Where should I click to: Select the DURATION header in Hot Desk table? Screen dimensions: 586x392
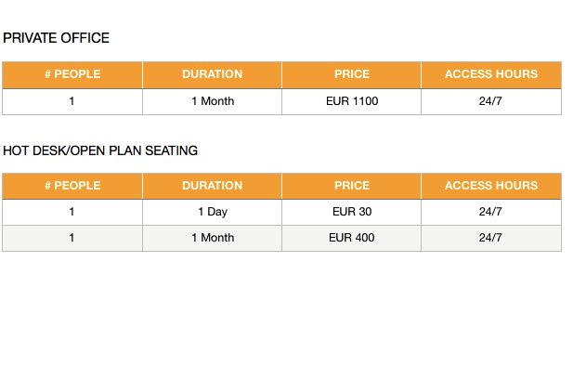(213, 186)
